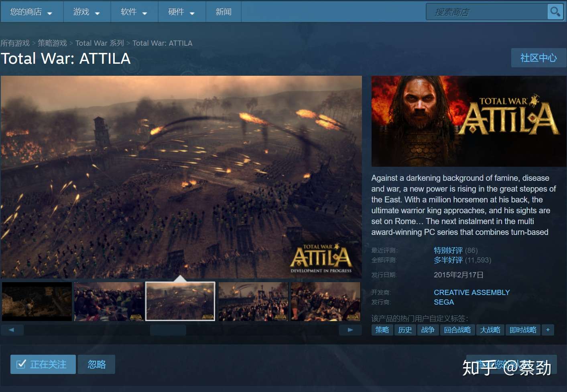Click the left arrow of thumbnail strip

pyautogui.click(x=12, y=330)
